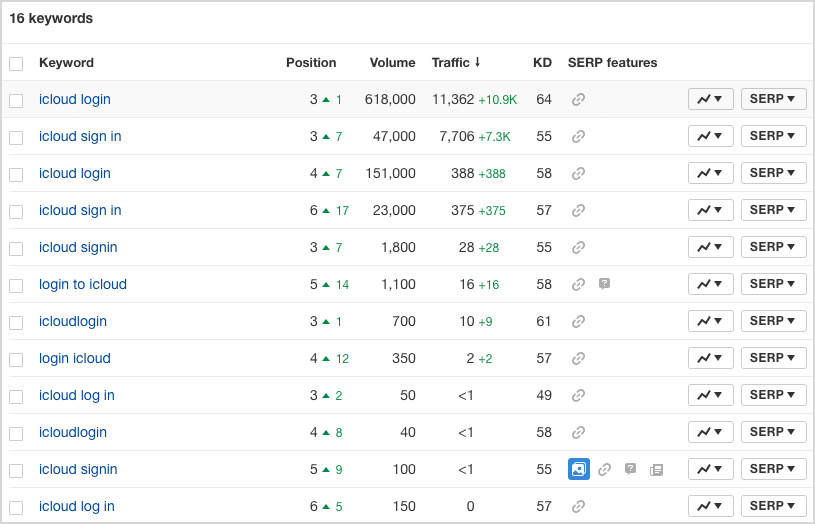815x524 pixels.
Task: Open SERP dropdown for the 47,000 volume row
Action: [x=773, y=136]
